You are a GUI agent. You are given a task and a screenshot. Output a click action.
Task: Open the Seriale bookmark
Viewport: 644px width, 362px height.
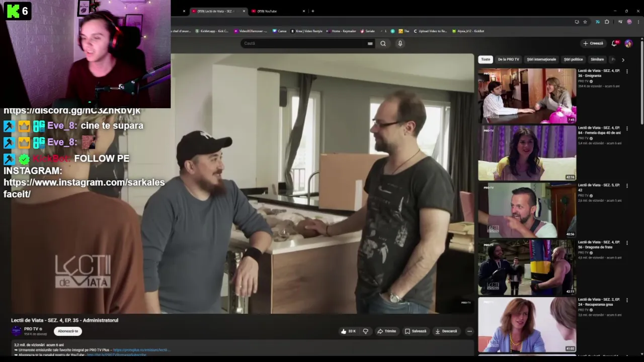(x=367, y=31)
